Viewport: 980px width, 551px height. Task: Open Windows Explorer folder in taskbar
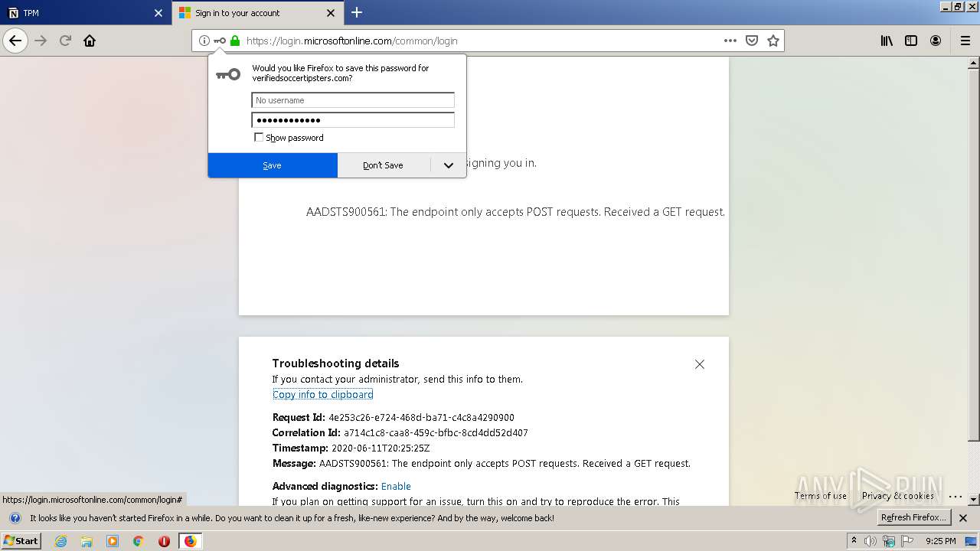87,541
